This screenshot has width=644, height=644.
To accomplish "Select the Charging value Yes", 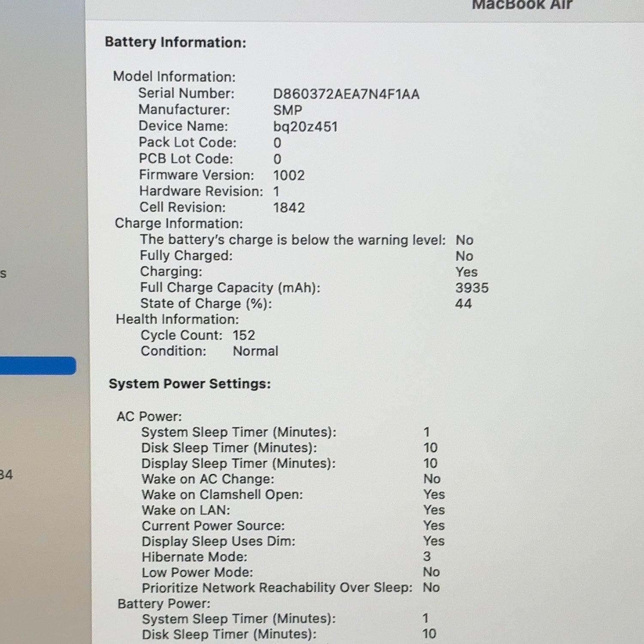I will click(466, 272).
